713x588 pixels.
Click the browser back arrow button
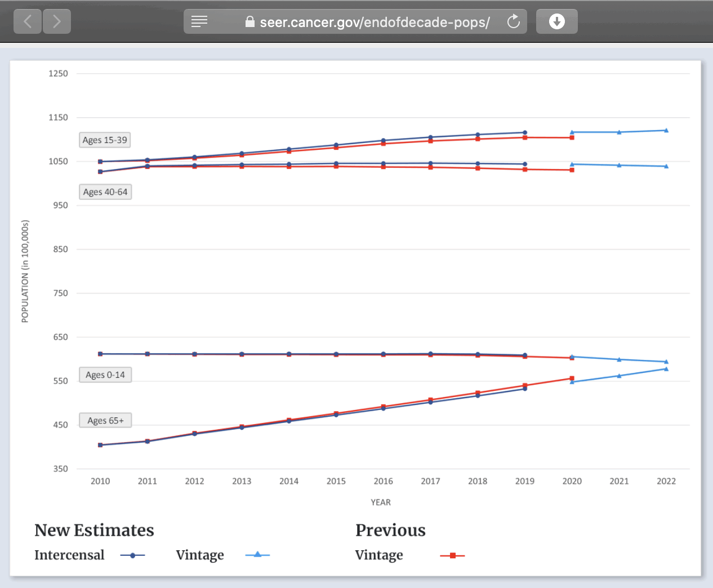point(28,22)
